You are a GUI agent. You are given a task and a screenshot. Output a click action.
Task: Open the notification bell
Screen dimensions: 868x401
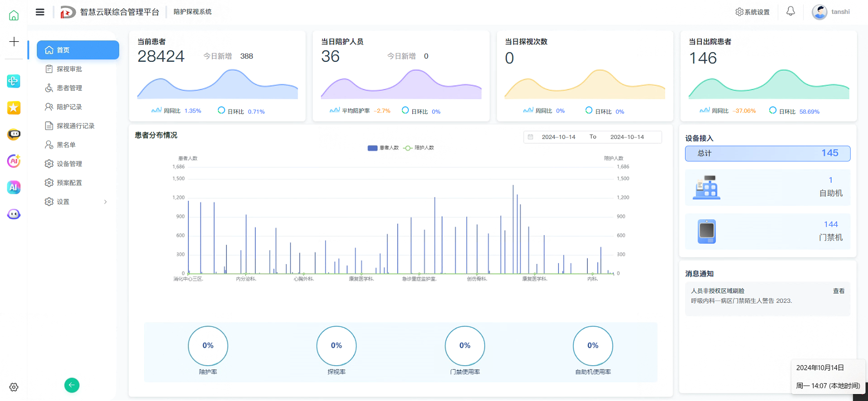(791, 11)
